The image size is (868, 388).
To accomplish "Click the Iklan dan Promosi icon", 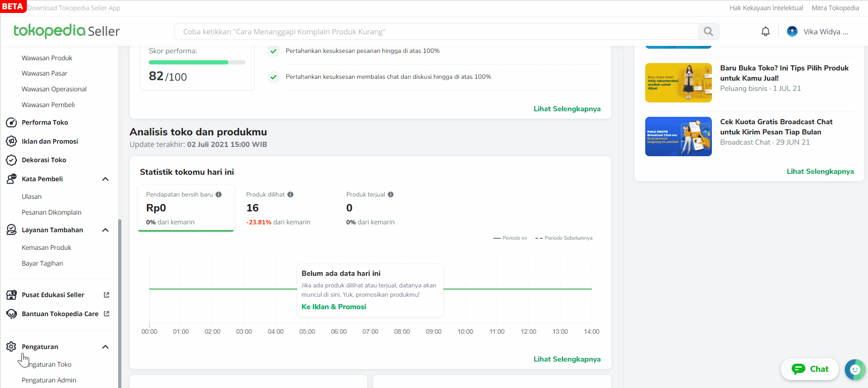I will [12, 141].
